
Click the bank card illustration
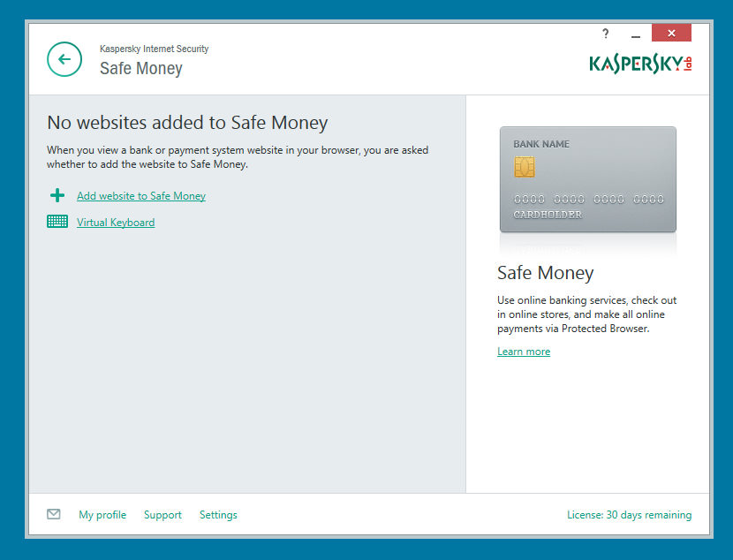[587, 179]
